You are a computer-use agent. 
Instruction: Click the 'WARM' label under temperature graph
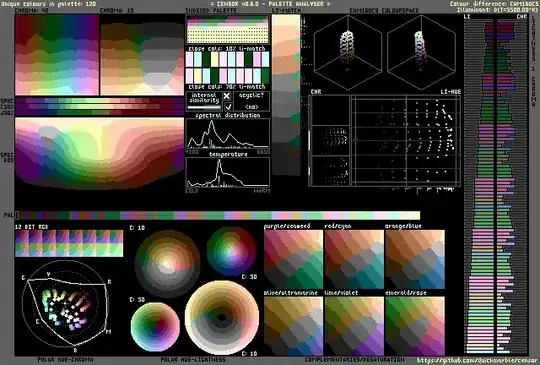click(263, 191)
